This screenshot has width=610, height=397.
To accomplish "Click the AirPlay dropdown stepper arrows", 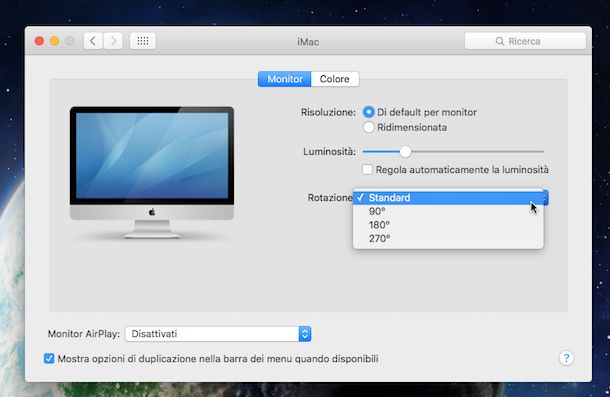I will pyautogui.click(x=305, y=334).
